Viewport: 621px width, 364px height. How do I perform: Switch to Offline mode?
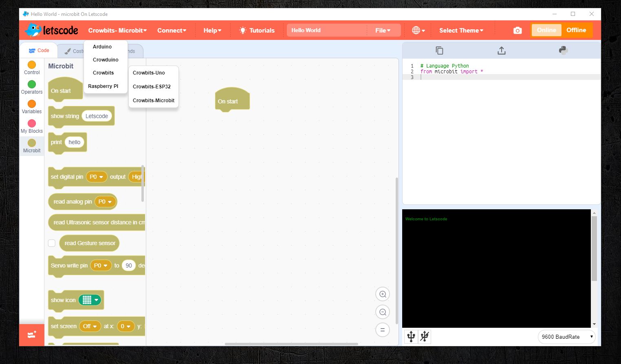pos(576,30)
